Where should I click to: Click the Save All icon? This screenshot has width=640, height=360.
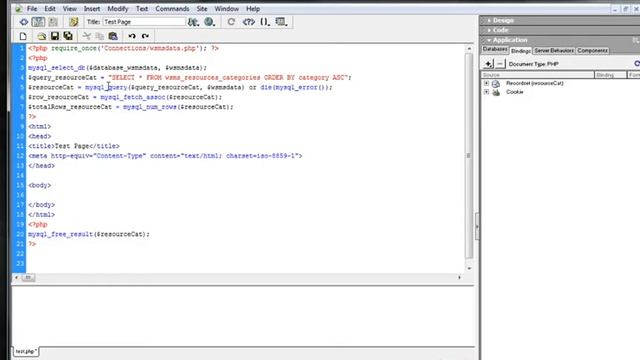click(x=68, y=36)
